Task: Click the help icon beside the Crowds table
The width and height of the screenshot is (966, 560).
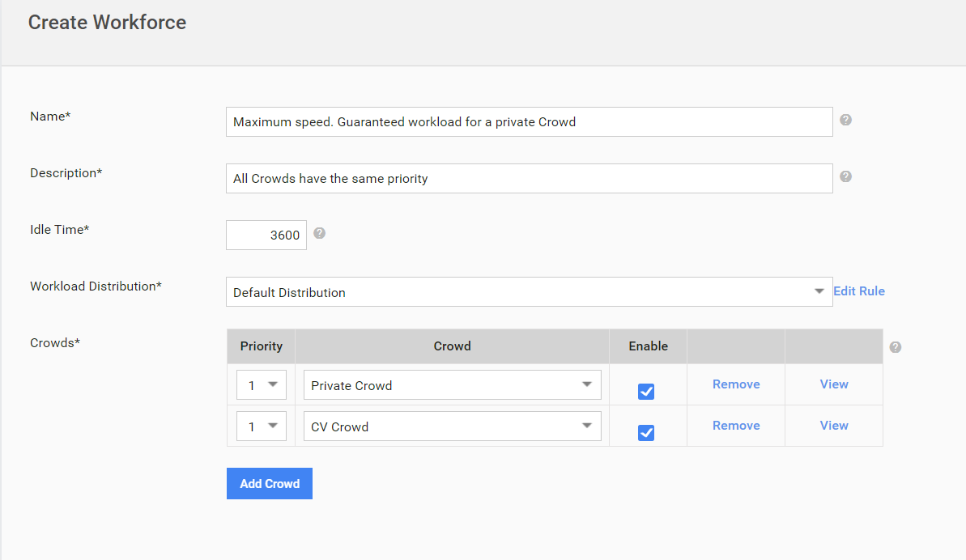Action: coord(896,347)
